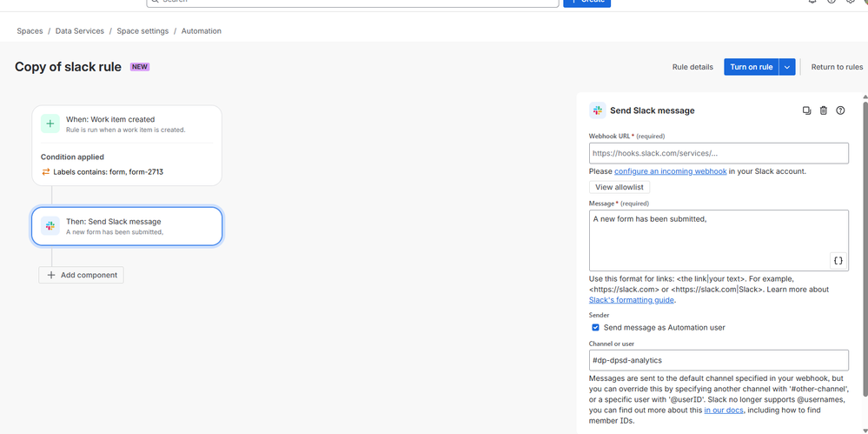This screenshot has height=434, width=868.
Task: Focus the Message text area
Action: coord(719,240)
